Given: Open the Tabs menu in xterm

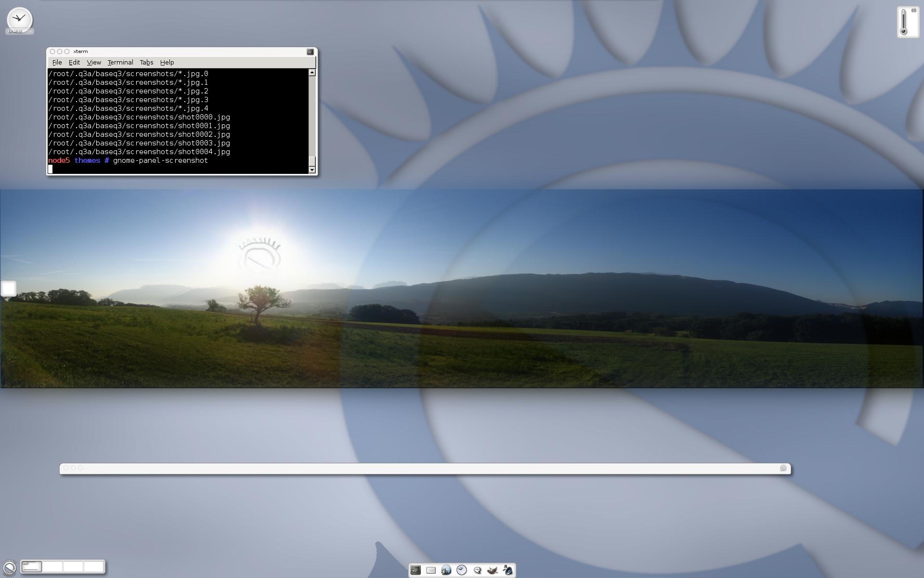Looking at the screenshot, I should (146, 63).
